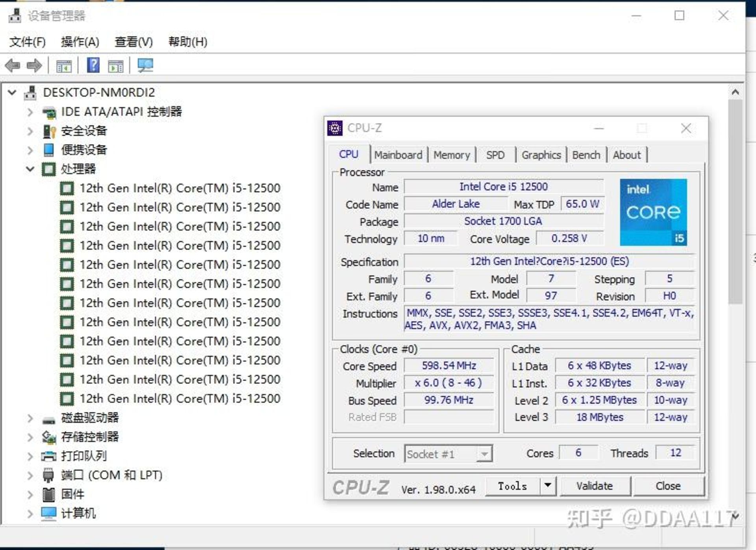
Task: Expand the 磁盘驱动器 node
Action: click(x=31, y=418)
